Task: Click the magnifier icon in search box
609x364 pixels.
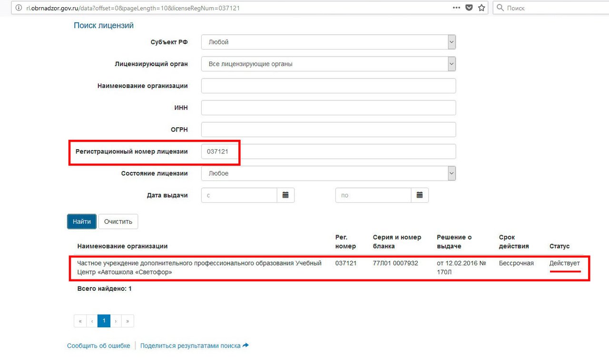Action: click(x=500, y=8)
